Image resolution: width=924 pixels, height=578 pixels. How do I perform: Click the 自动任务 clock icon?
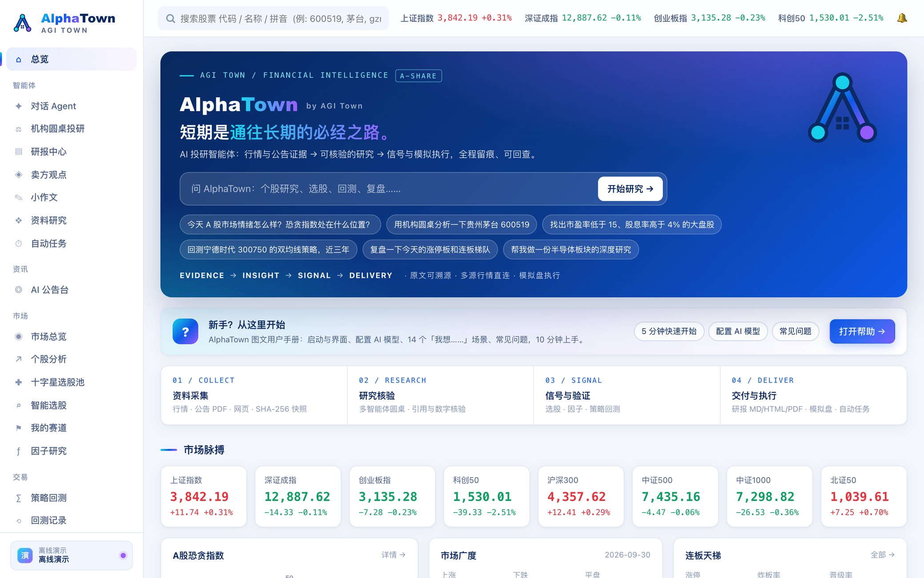pyautogui.click(x=19, y=244)
